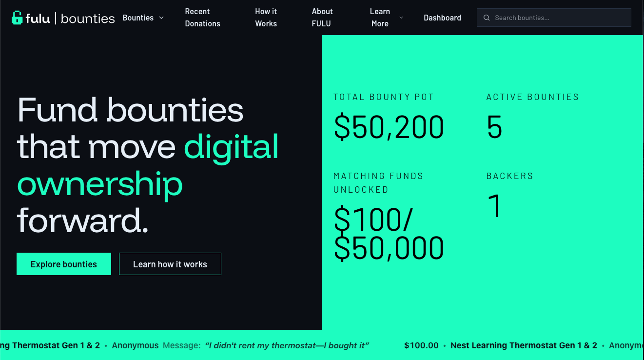
Task: Open the Bounties menu
Action: (139, 18)
